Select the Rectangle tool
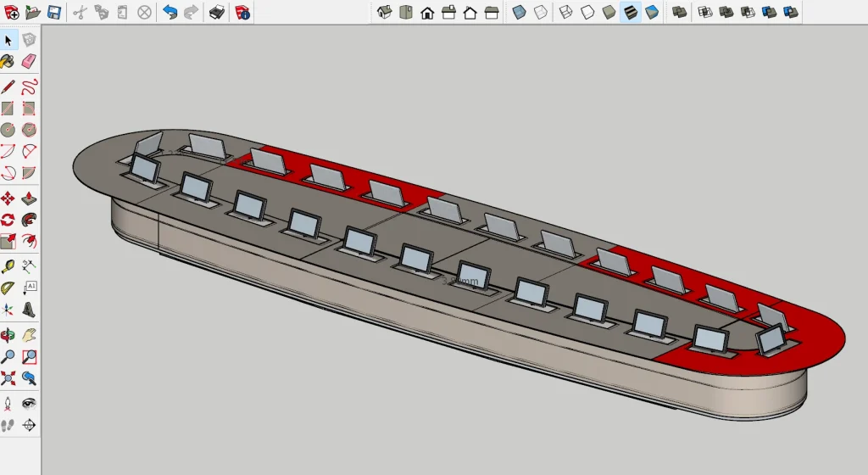868x475 pixels. tap(8, 108)
